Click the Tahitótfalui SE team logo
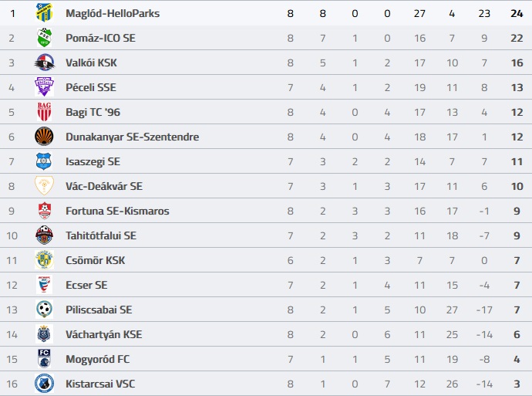 click(44, 235)
